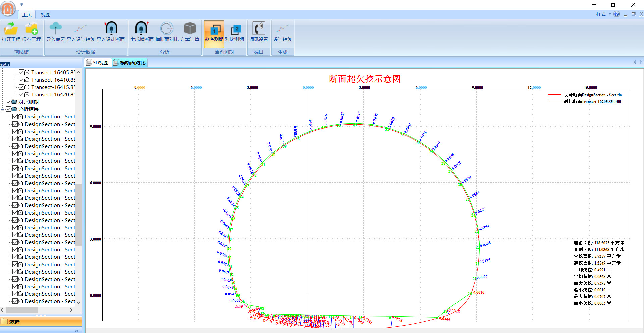Click Import Point Cloud (导入点云) icon
Image resolution: width=644 pixels, height=333 pixels.
[56, 29]
